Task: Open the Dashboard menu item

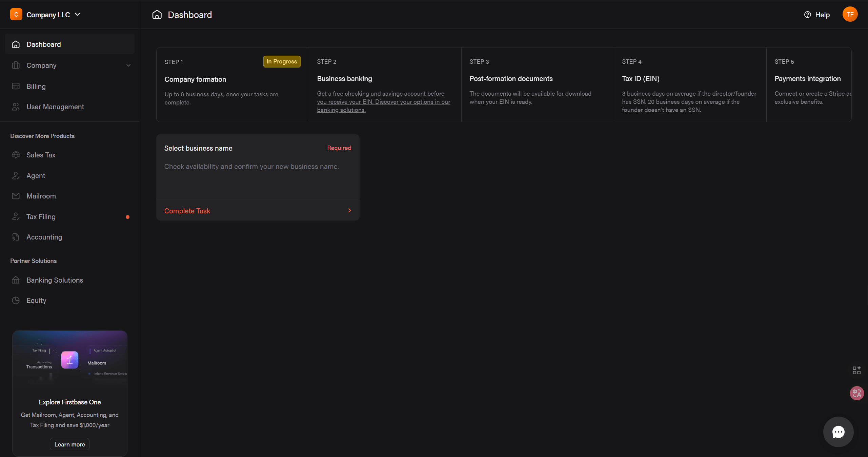Action: [x=70, y=44]
